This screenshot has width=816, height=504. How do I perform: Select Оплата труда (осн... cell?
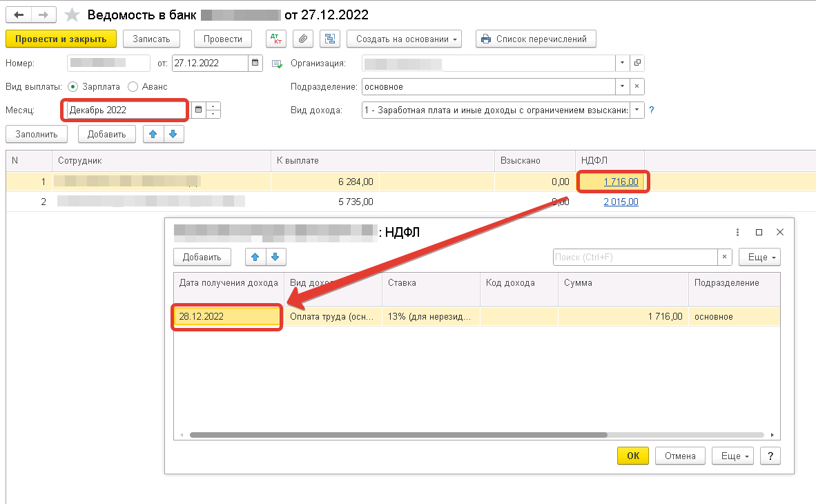pyautogui.click(x=333, y=316)
